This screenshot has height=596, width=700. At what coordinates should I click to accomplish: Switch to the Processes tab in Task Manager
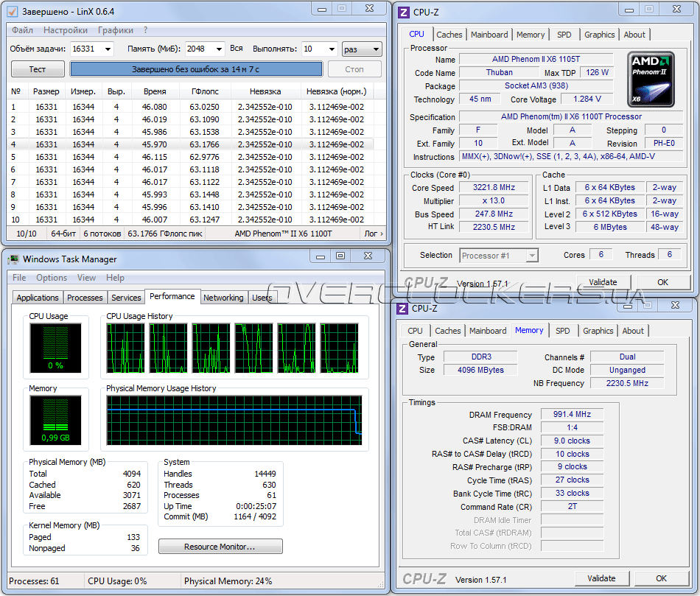85,298
